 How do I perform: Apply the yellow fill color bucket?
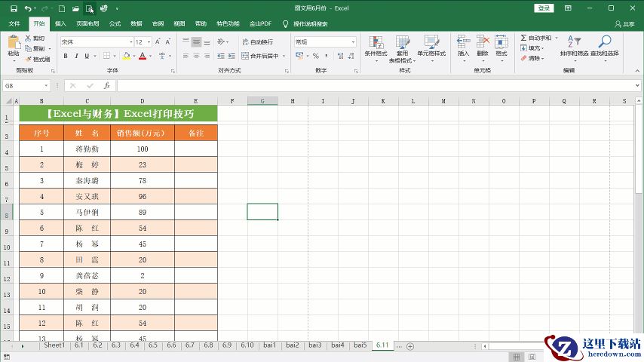(127, 56)
